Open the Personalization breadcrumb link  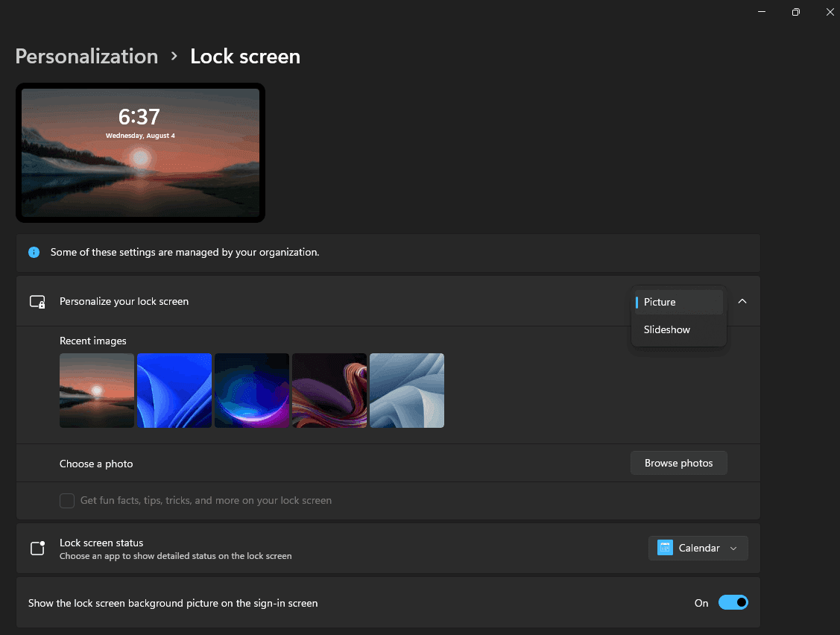pyautogui.click(x=86, y=56)
